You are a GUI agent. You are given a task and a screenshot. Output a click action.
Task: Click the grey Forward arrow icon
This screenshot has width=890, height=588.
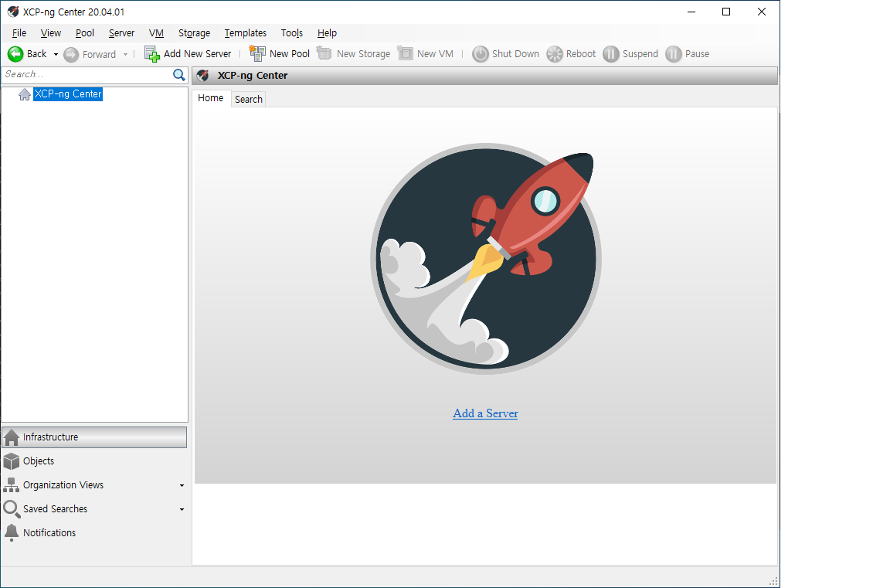[x=71, y=55]
